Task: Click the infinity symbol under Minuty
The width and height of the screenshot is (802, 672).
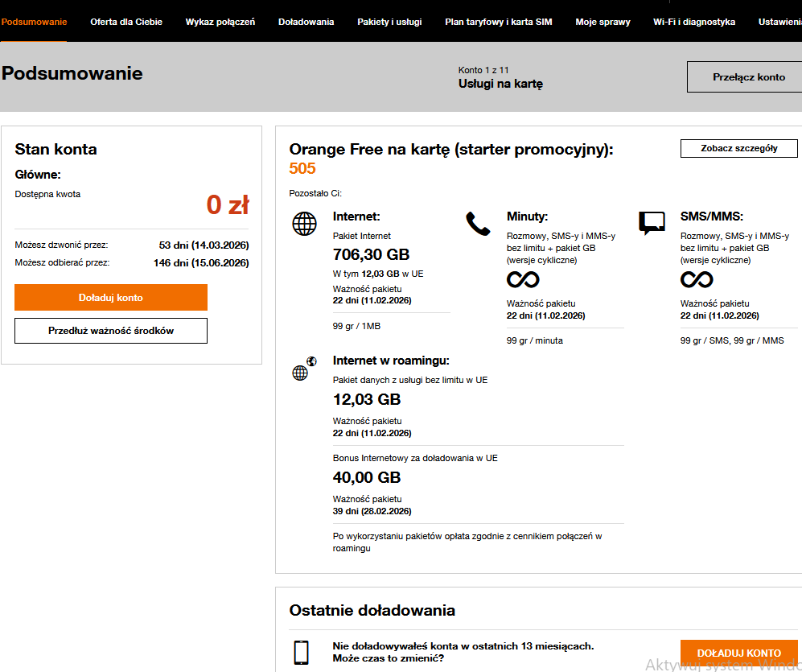Action: point(523,279)
